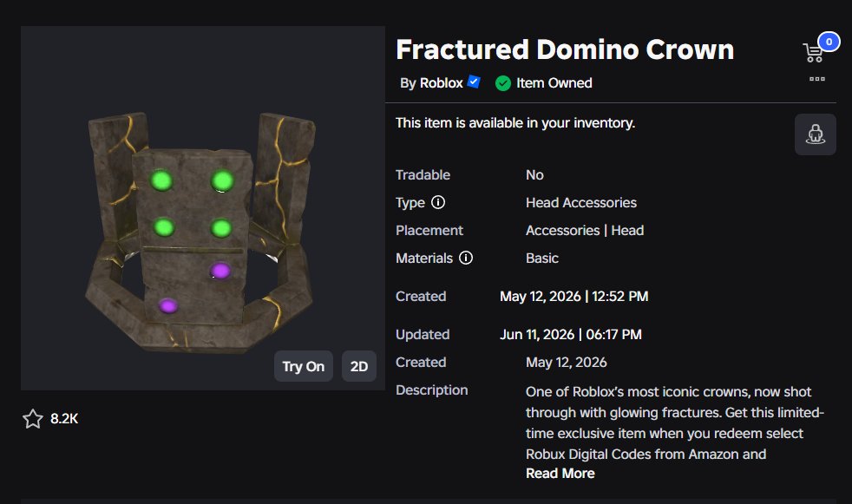Screen dimensions: 852x504
Task: Click the Tradable 'No' value
Action: [534, 175]
